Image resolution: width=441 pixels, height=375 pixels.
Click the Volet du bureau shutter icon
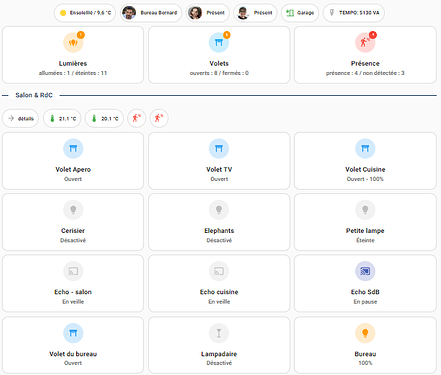click(x=73, y=333)
